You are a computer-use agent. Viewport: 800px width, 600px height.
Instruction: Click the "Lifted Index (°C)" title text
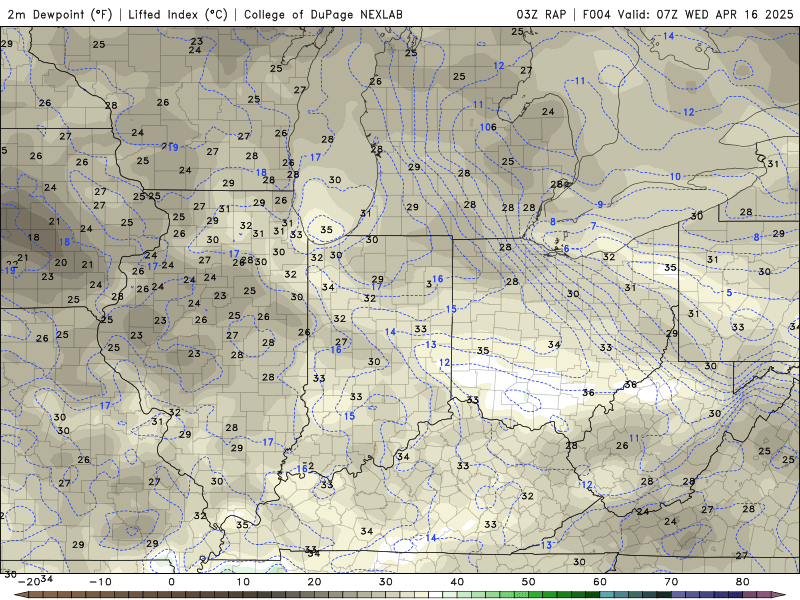click(178, 14)
